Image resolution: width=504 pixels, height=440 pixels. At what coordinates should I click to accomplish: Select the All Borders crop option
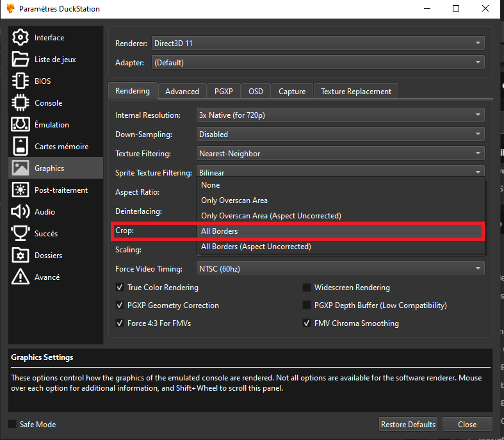(341, 231)
